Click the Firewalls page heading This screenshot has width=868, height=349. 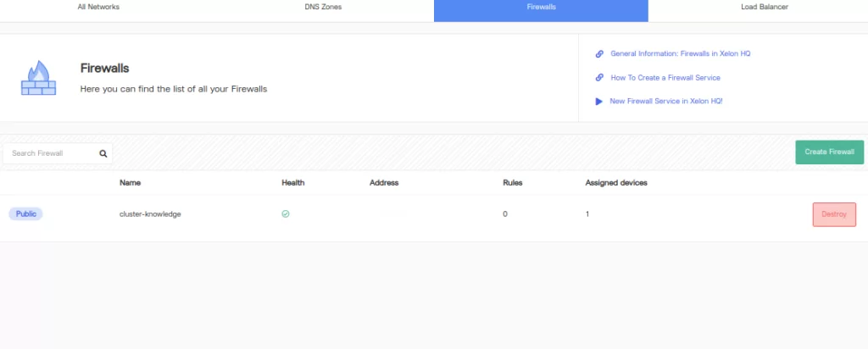click(x=104, y=69)
